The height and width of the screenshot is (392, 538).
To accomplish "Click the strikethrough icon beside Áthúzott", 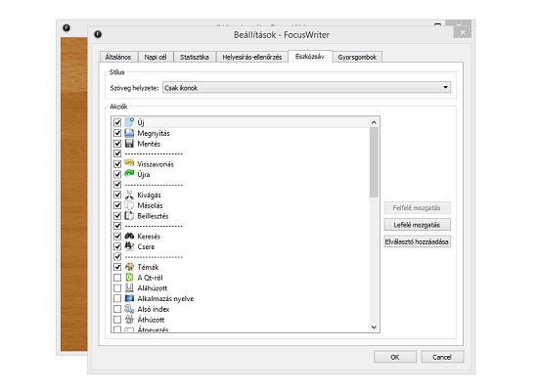I will coord(129,320).
